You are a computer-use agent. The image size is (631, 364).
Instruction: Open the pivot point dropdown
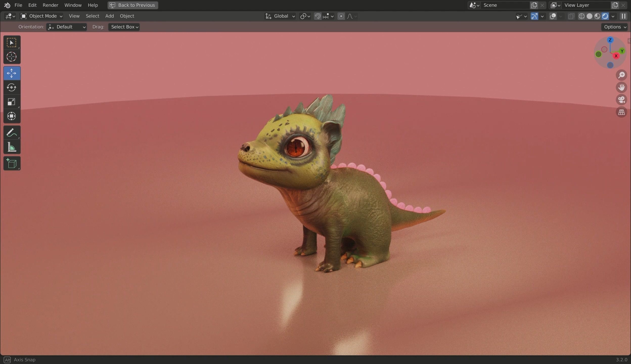pyautogui.click(x=305, y=16)
